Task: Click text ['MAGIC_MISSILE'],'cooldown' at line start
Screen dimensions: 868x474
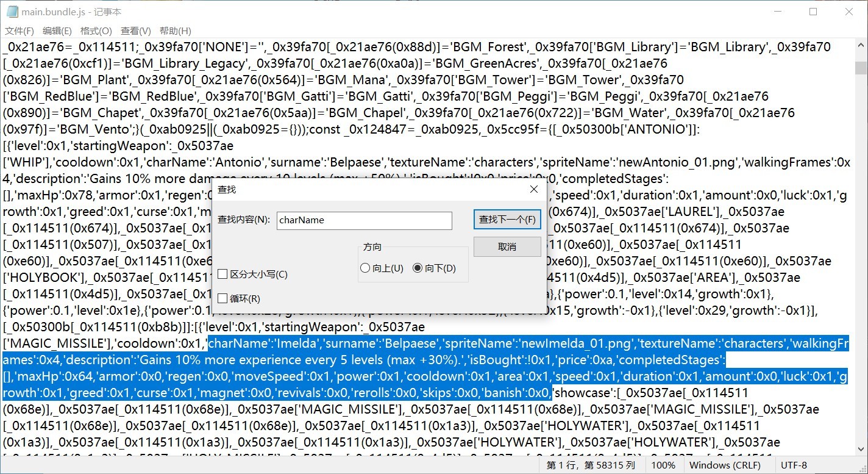Action: coord(86,343)
